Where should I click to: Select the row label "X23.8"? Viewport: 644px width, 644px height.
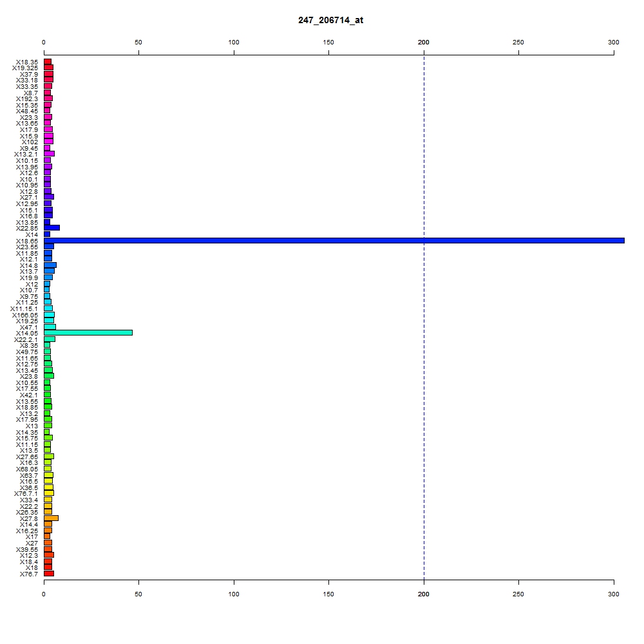pyautogui.click(x=29, y=377)
